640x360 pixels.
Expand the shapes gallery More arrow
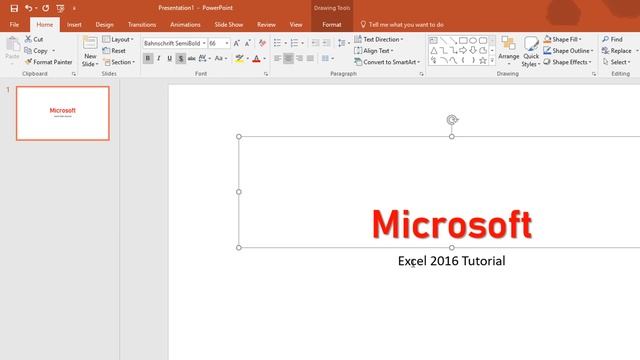492,60
